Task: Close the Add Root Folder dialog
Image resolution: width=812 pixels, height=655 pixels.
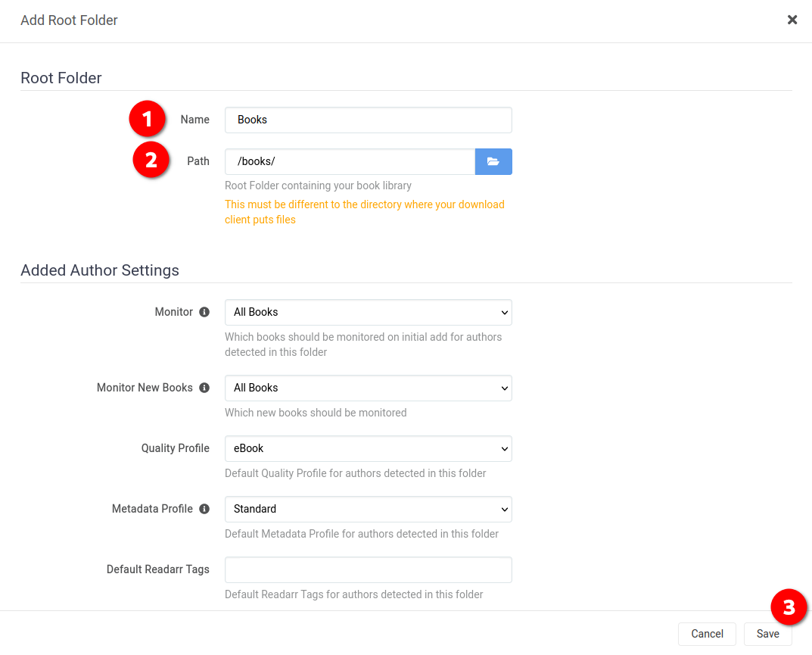Action: 792,20
